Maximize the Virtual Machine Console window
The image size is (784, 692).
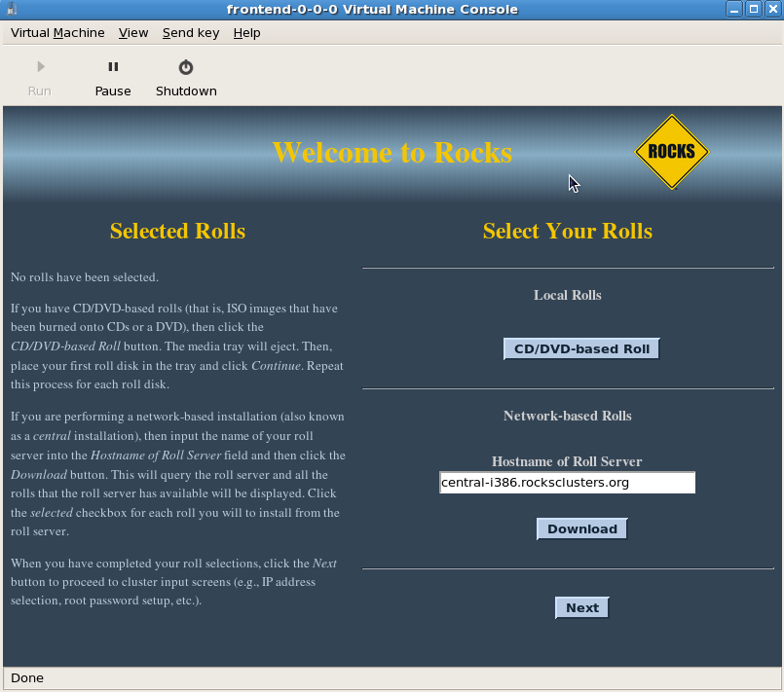click(x=754, y=9)
